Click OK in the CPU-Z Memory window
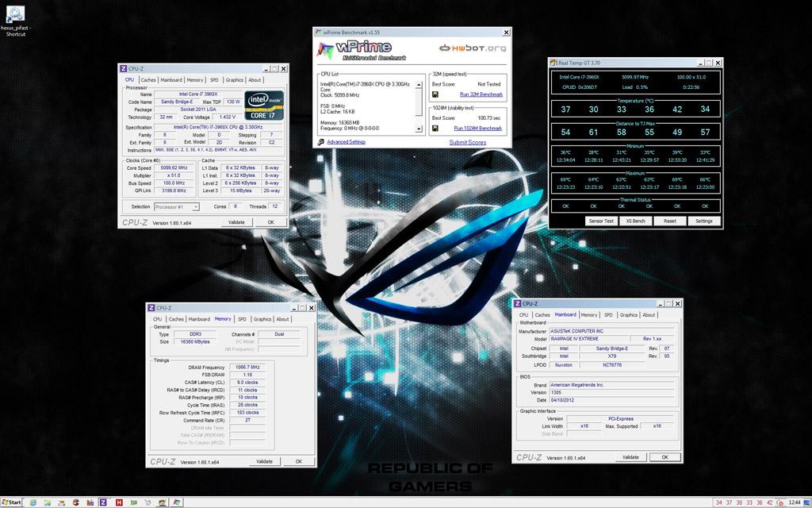Viewport: 812px width, 508px height. click(299, 461)
